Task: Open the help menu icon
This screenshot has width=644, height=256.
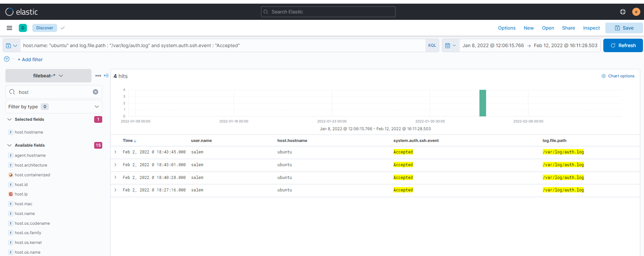Action: [x=622, y=12]
